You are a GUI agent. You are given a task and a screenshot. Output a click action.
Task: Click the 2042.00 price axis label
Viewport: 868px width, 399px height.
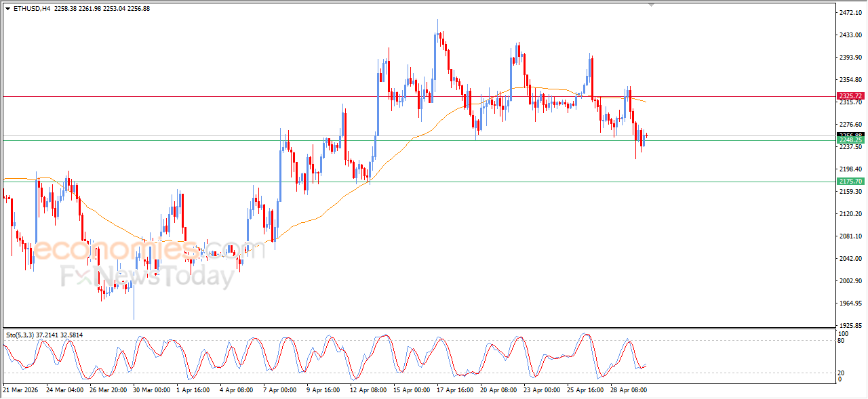click(850, 259)
